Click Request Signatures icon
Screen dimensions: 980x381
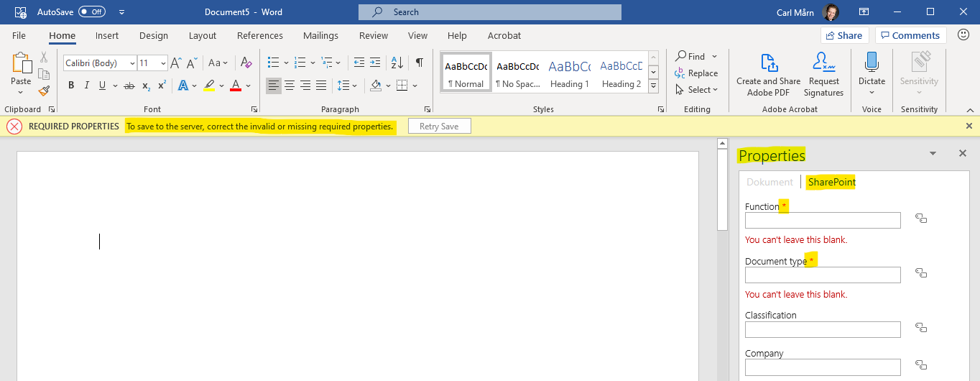pyautogui.click(x=823, y=74)
